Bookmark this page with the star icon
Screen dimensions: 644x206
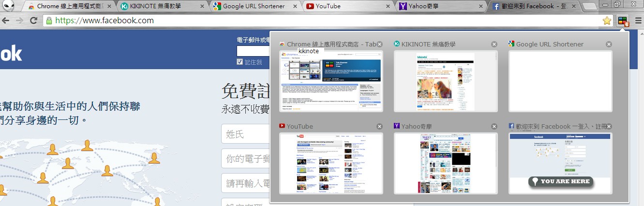click(x=607, y=21)
